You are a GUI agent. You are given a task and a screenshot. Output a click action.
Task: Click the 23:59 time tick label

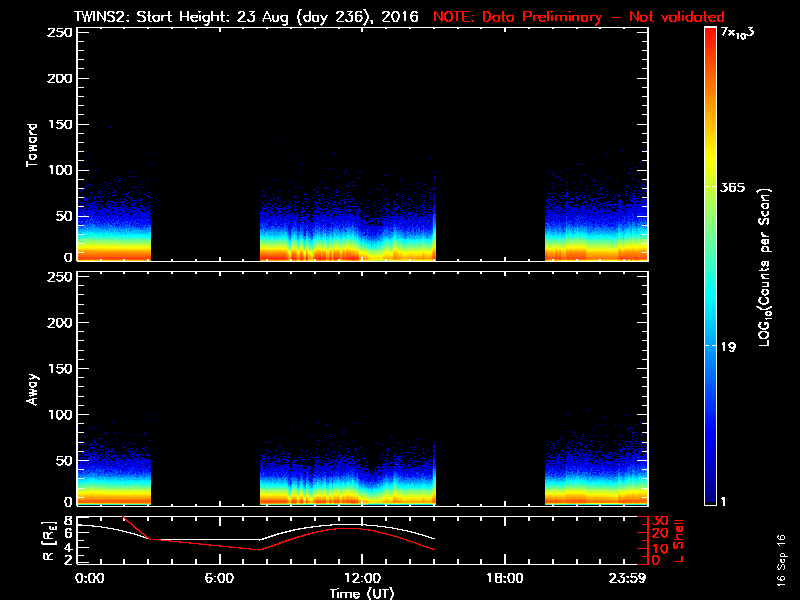point(629,578)
